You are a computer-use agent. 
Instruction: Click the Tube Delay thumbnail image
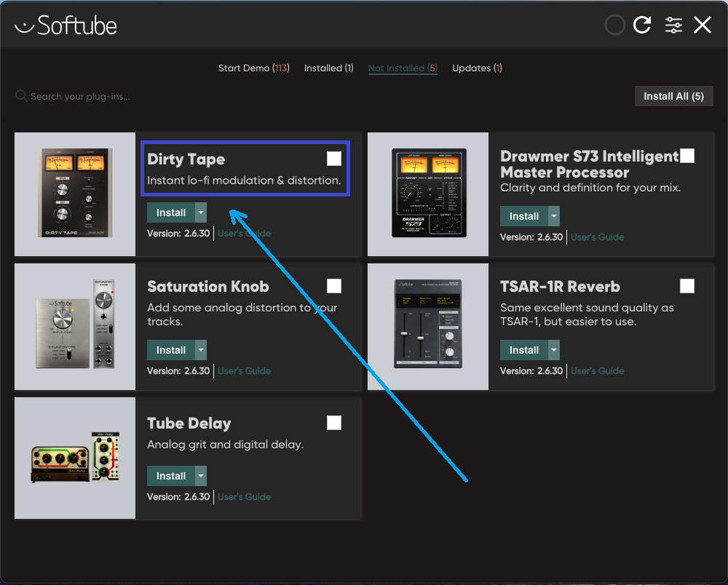(x=75, y=458)
